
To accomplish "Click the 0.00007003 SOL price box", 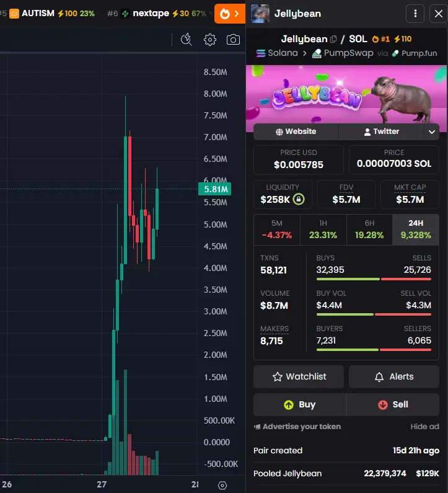I will pos(394,160).
